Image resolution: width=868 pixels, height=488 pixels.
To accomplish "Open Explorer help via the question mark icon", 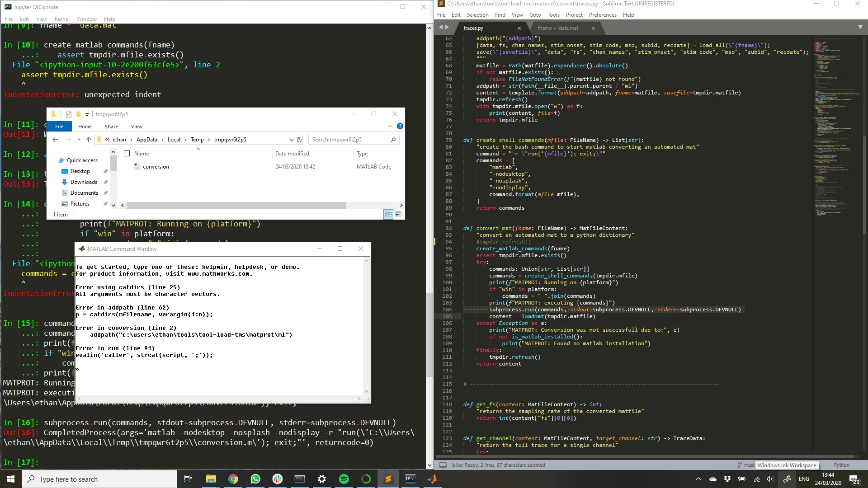I will [400, 126].
